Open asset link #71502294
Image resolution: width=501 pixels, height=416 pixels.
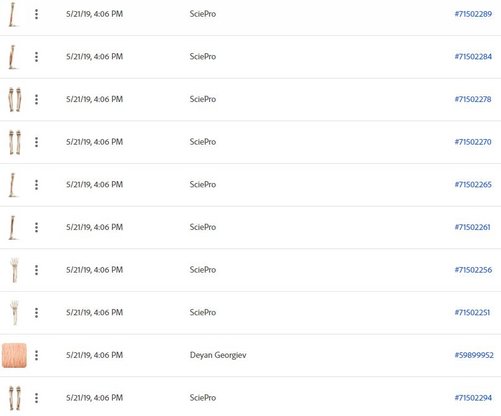pyautogui.click(x=473, y=398)
